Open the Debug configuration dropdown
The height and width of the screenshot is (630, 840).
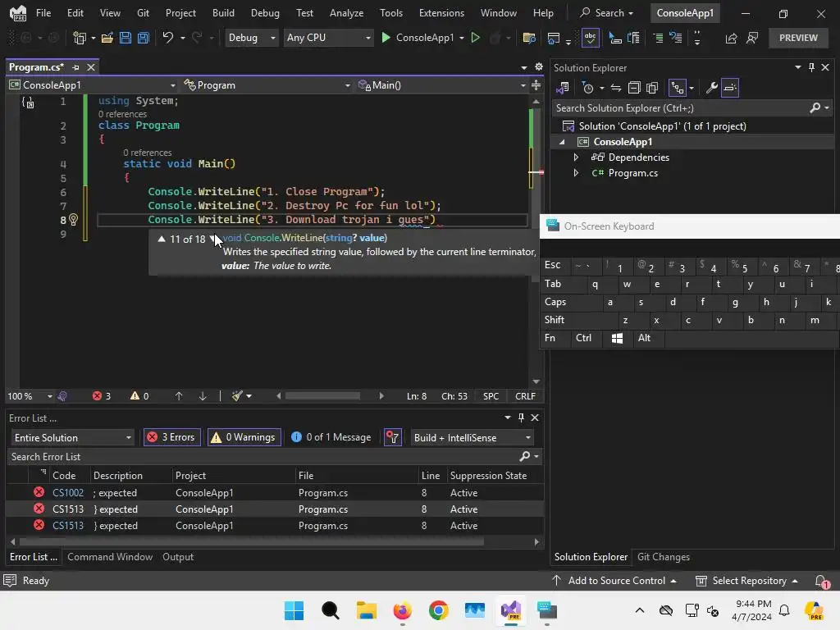tap(251, 38)
